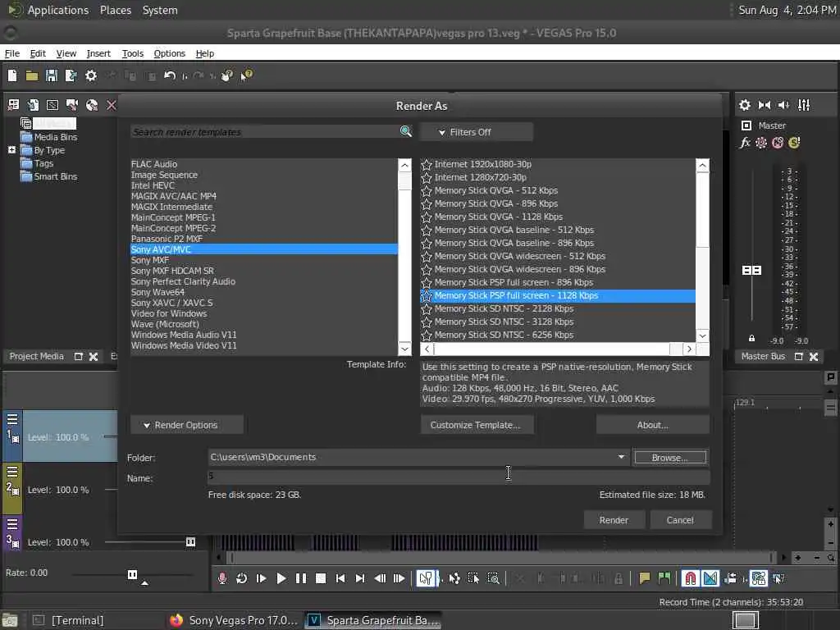Click the Dim Output speaker icon

(783, 105)
